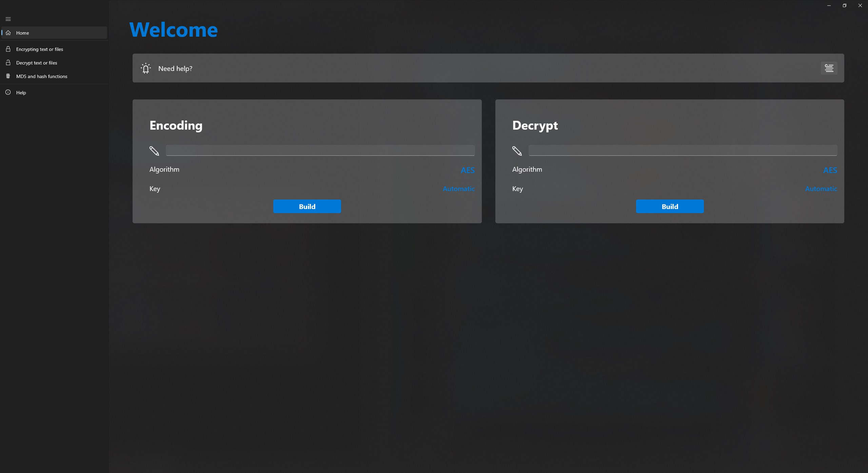
Task: Click the lock icon beside Encrypting text or files
Action: point(8,49)
